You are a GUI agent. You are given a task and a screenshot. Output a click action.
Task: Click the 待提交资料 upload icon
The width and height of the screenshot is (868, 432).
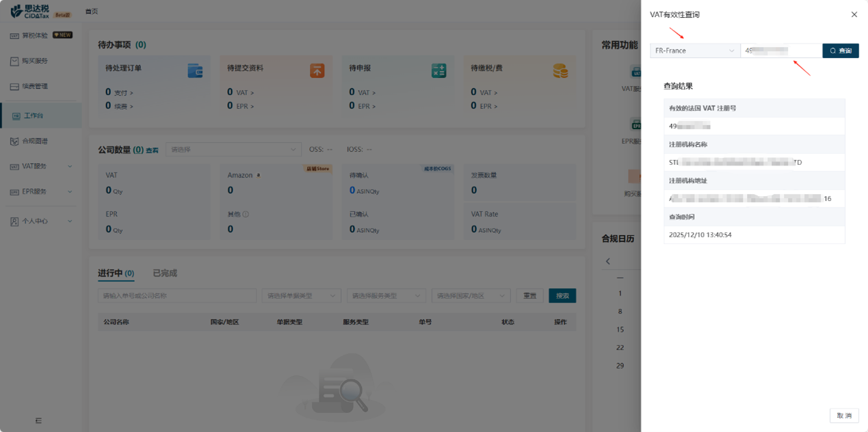[317, 70]
